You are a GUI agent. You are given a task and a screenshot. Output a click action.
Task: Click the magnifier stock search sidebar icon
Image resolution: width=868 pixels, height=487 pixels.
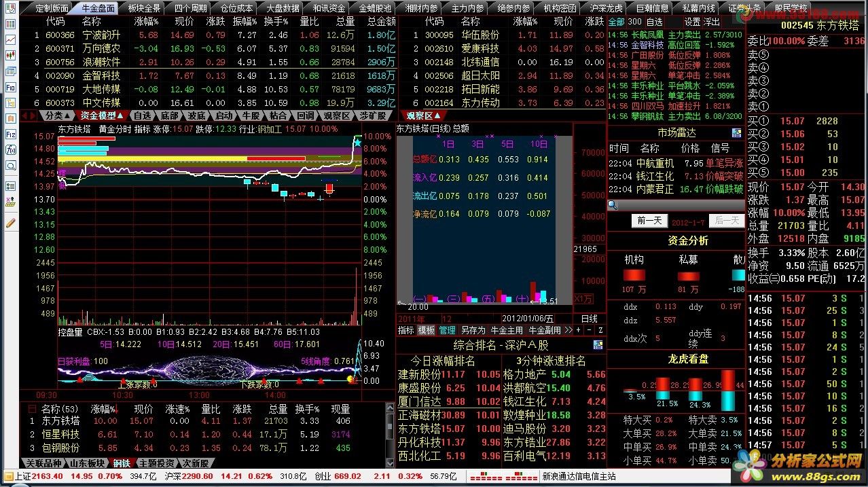pyautogui.click(x=10, y=165)
